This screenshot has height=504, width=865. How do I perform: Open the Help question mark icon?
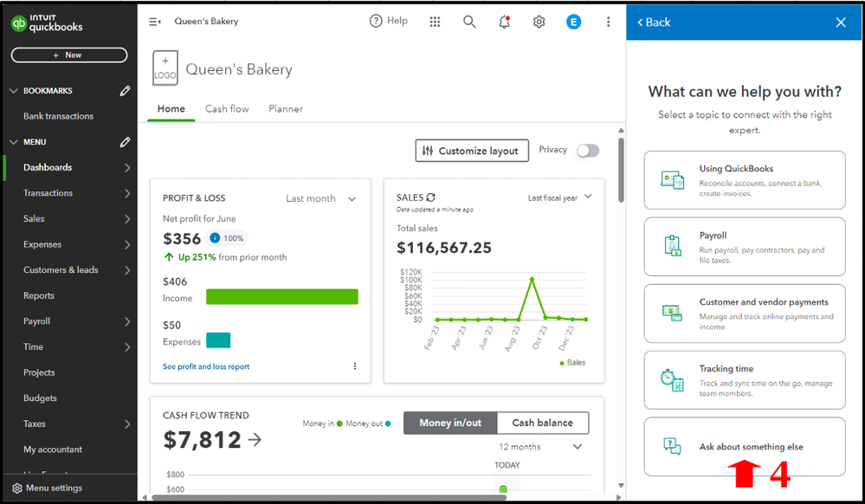coord(376,21)
